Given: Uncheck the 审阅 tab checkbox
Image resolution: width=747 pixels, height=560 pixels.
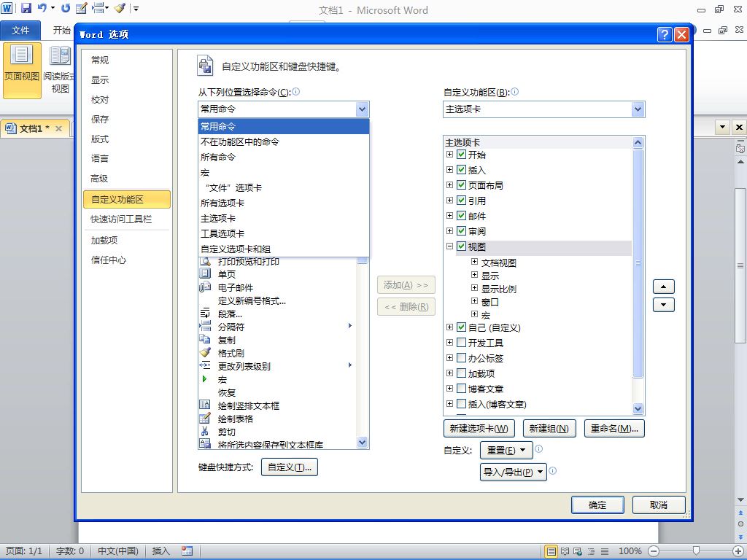Looking at the screenshot, I should (x=461, y=231).
